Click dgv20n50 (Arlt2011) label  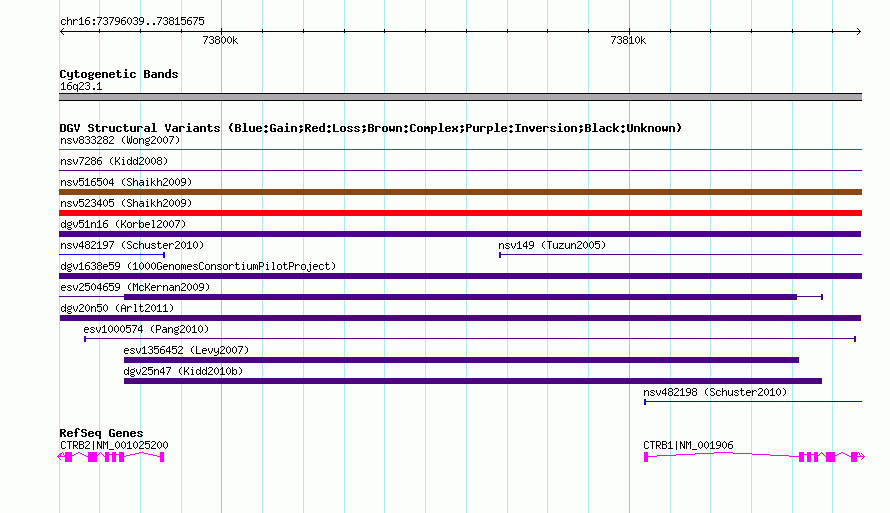coord(117,308)
